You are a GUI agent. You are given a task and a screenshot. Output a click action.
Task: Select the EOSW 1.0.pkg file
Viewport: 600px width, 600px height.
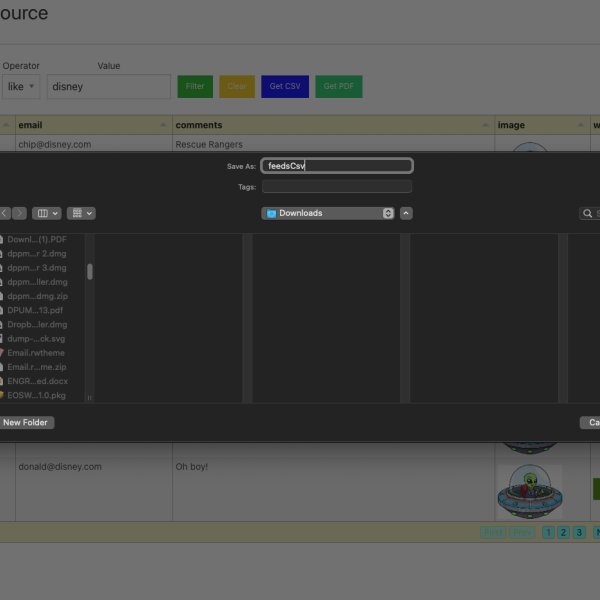37,396
